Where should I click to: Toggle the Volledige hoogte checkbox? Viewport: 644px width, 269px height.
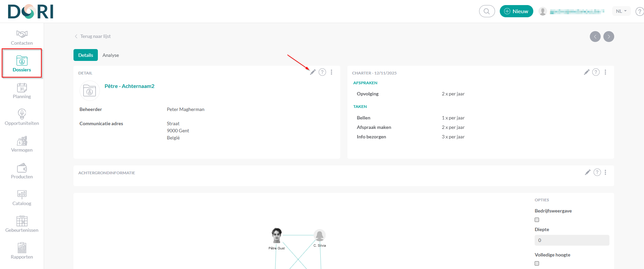click(537, 264)
